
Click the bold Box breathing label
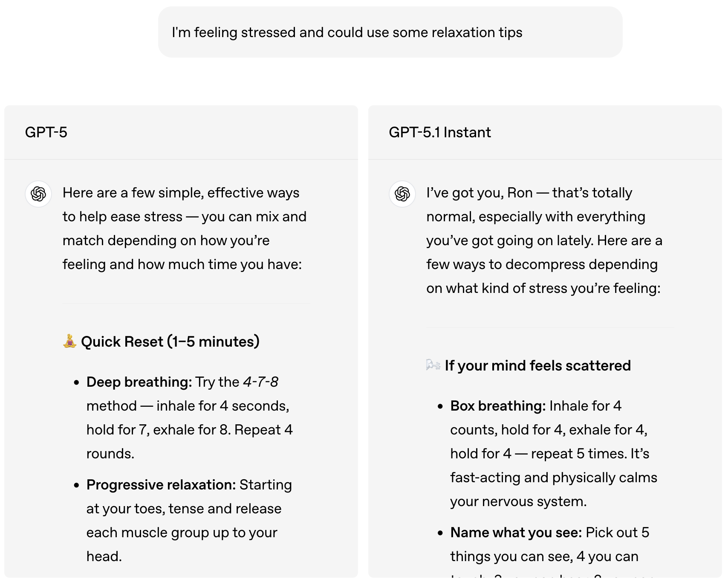tap(497, 406)
